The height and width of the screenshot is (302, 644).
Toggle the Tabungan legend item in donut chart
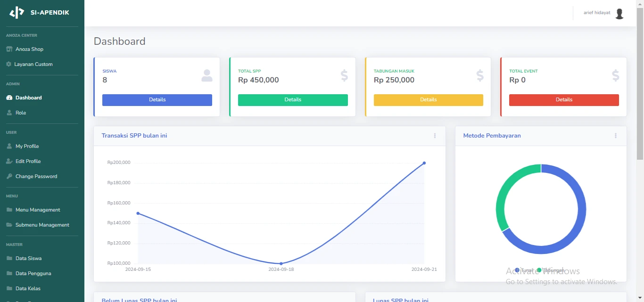point(550,270)
